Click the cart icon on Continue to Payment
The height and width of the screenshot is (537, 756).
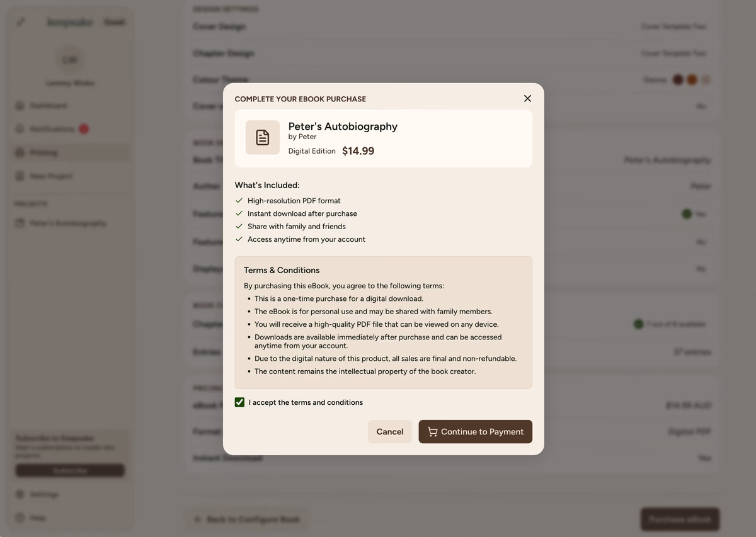432,432
